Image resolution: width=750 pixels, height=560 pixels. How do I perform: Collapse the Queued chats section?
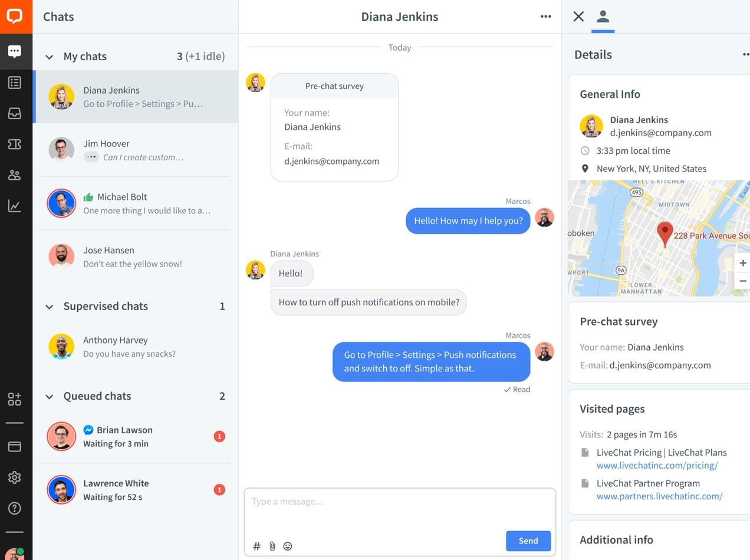tap(50, 396)
